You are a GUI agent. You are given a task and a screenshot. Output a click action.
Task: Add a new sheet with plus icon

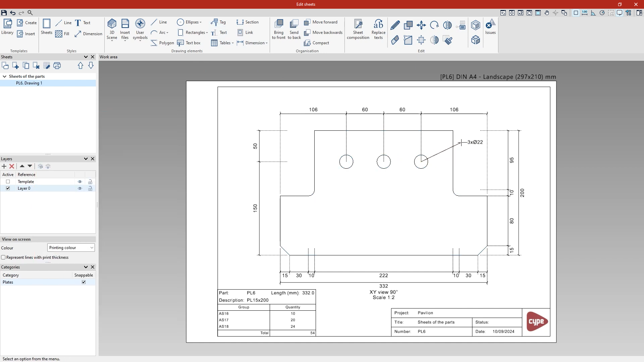15,66
